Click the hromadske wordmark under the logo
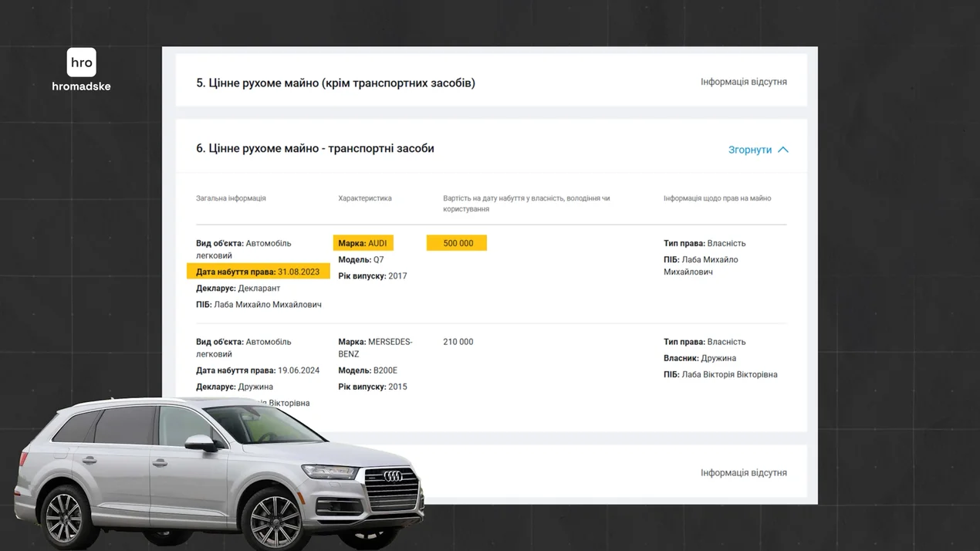980x551 pixels. tap(81, 86)
